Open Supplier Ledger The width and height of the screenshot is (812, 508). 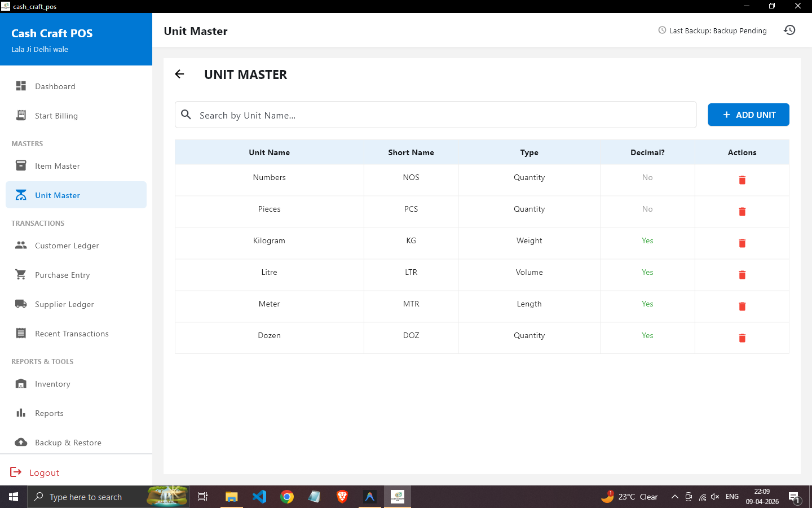[76, 304]
